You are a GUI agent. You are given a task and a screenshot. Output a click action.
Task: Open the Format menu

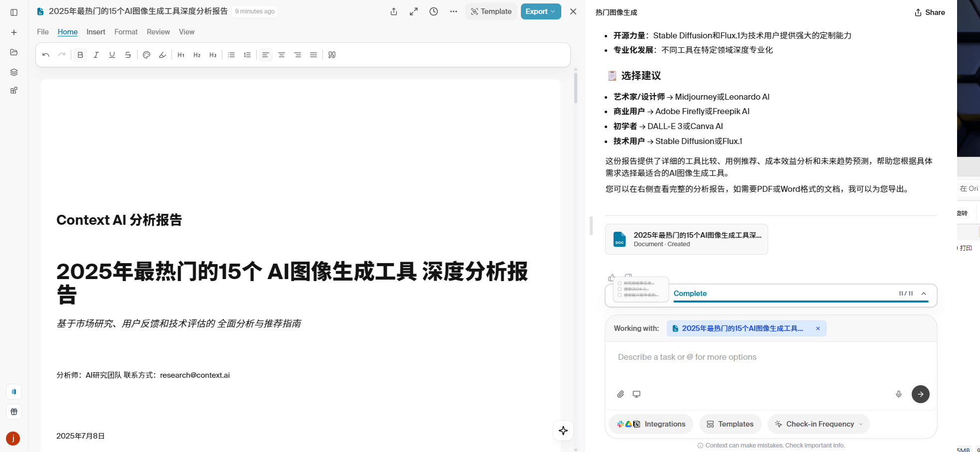pyautogui.click(x=126, y=32)
